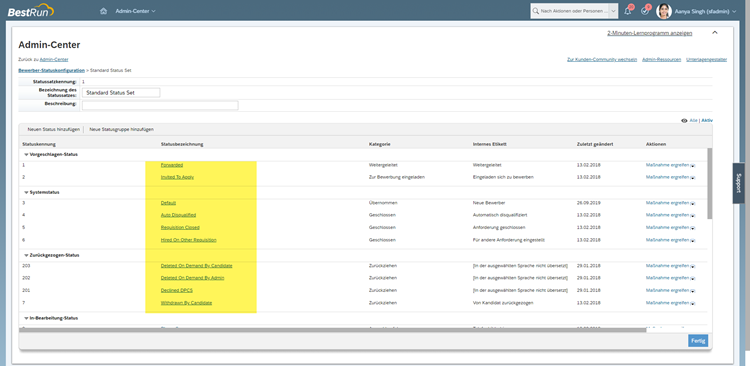Screen dimensions: 750x366
Task: Show only Aktiv statuses
Action: 707,121
